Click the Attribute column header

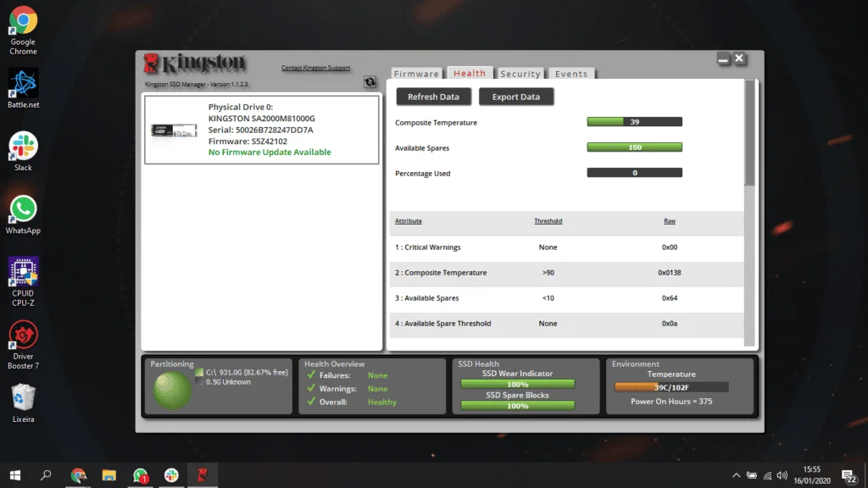click(408, 221)
